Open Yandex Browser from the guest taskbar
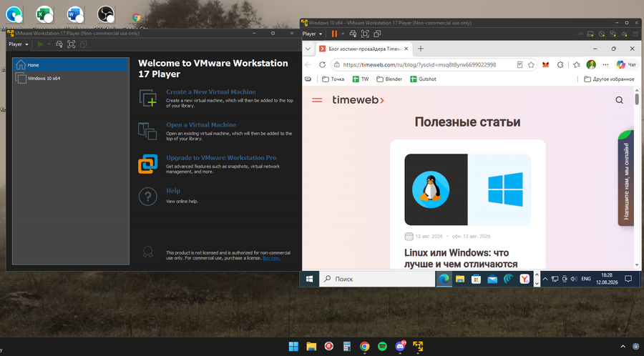 click(525, 279)
